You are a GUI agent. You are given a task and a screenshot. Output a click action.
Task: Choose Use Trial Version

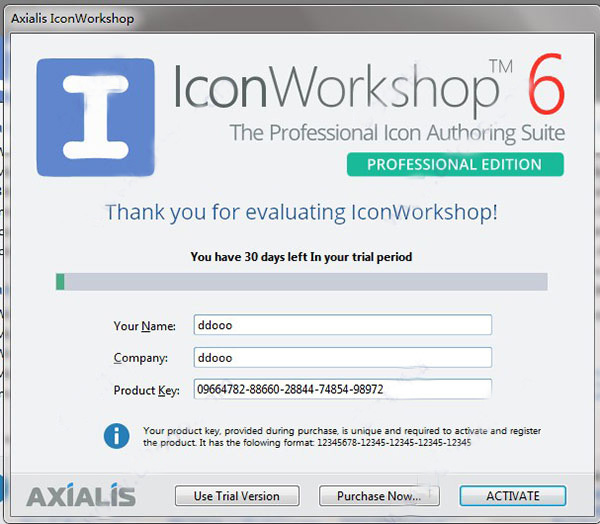(237, 496)
